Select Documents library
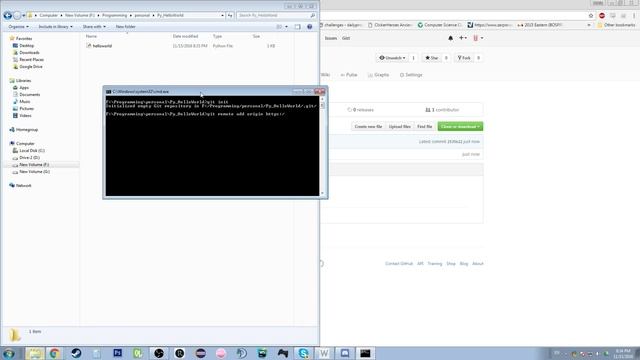Image resolution: width=640 pixels, height=360 pixels. pyautogui.click(x=29, y=95)
